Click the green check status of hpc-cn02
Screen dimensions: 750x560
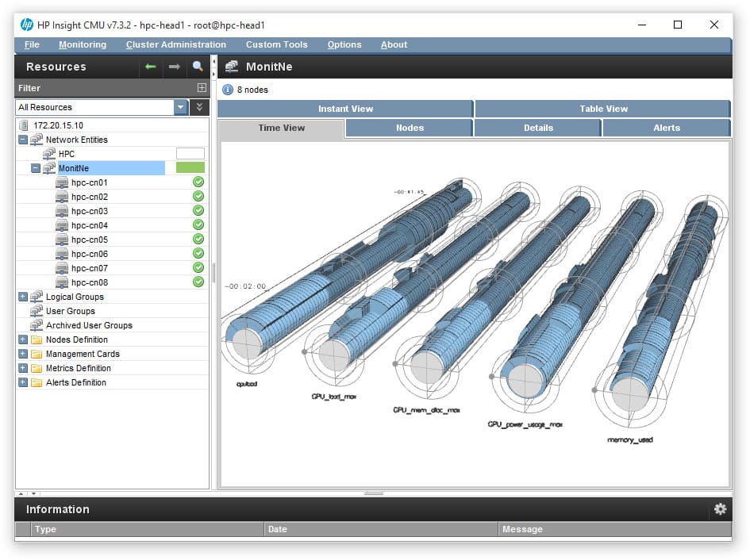198,197
